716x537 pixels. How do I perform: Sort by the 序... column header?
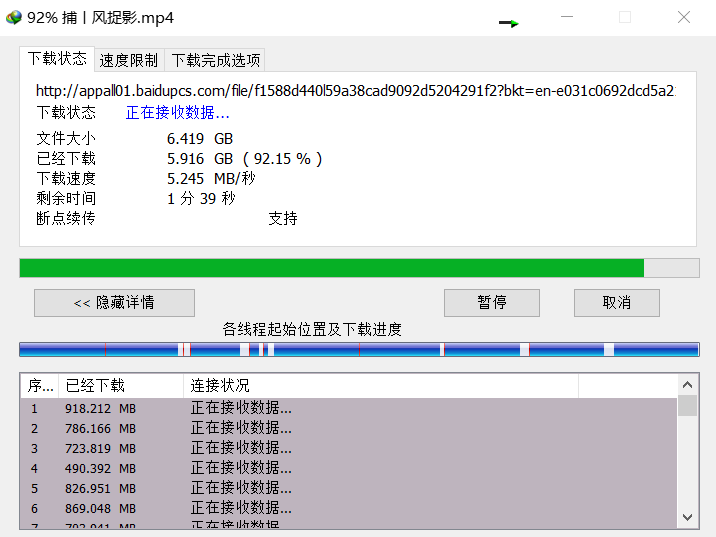(40, 385)
